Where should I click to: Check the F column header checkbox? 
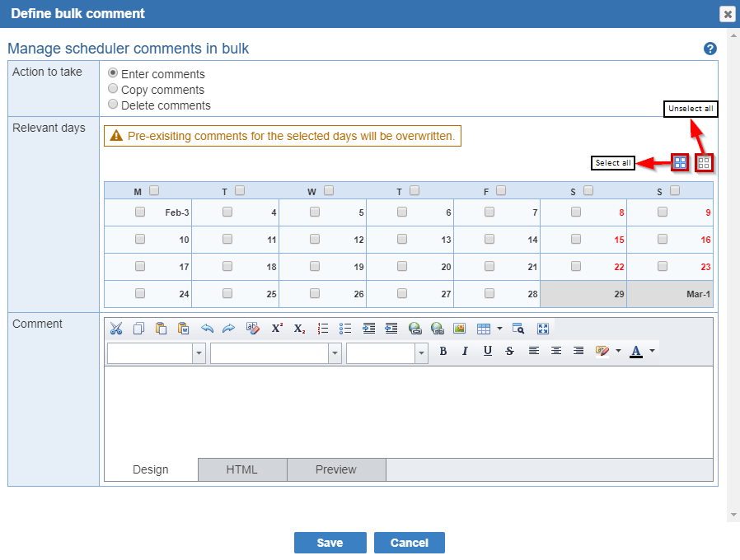coord(501,190)
